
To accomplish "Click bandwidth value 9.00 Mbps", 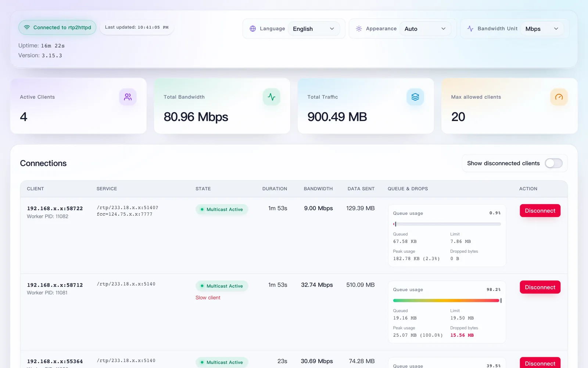I will [318, 208].
